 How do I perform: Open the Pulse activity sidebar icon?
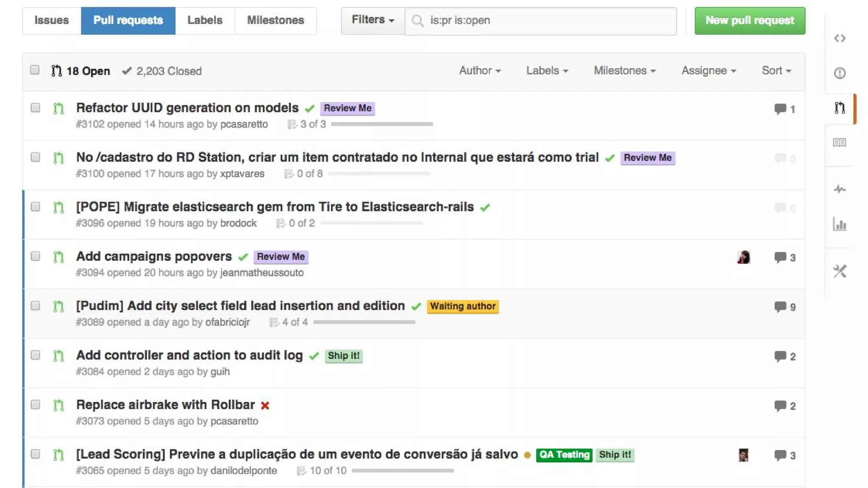click(x=840, y=189)
